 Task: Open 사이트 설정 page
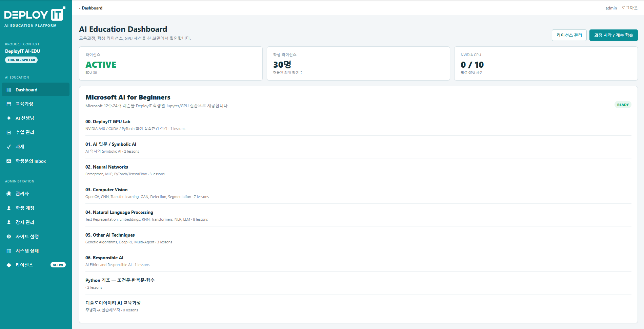tap(36, 237)
